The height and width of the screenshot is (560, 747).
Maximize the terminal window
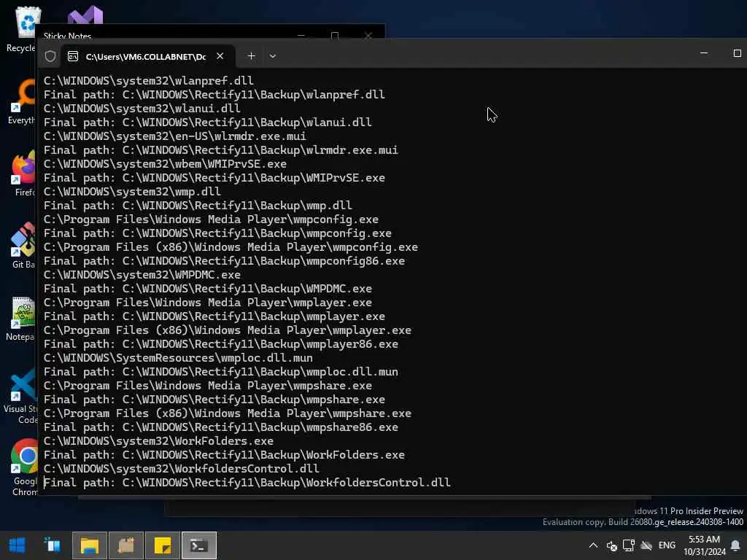click(x=737, y=53)
